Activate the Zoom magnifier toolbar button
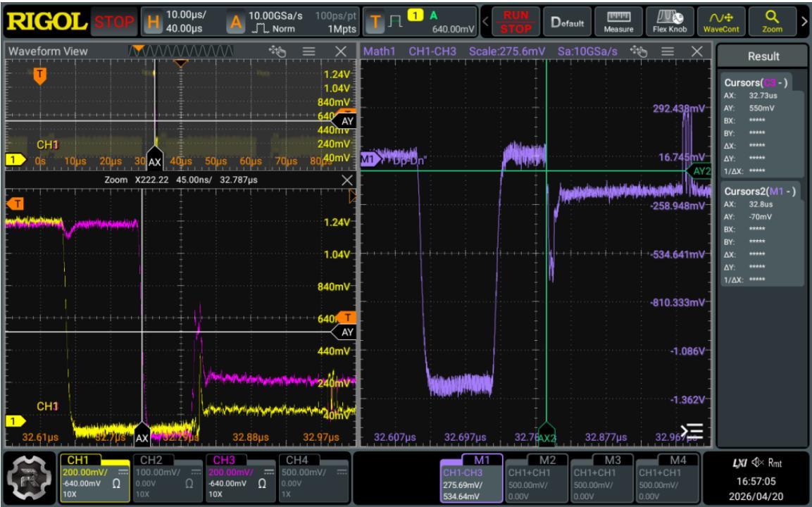The width and height of the screenshot is (812, 507). tap(772, 23)
